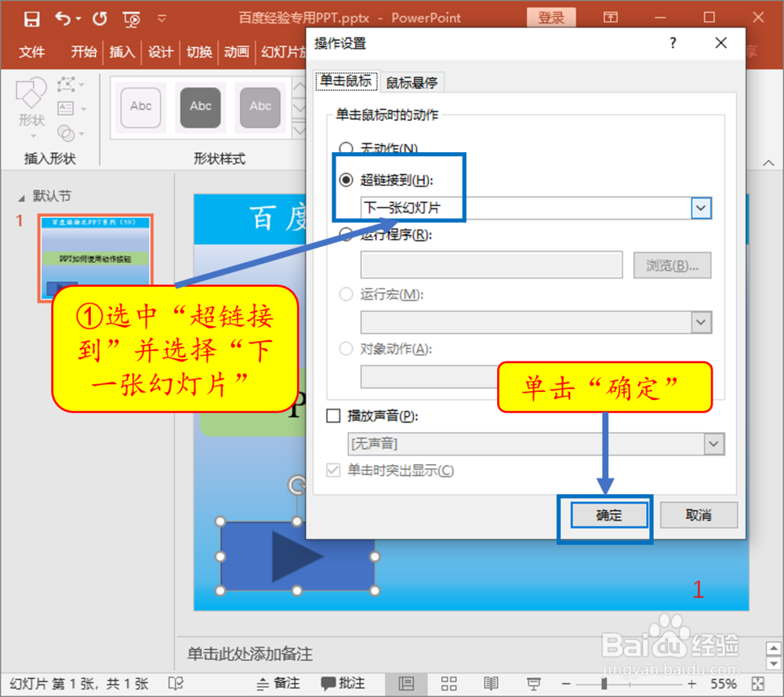Open the [无声音] sound dropdown
Viewport: 784px width, 697px height.
(x=713, y=444)
